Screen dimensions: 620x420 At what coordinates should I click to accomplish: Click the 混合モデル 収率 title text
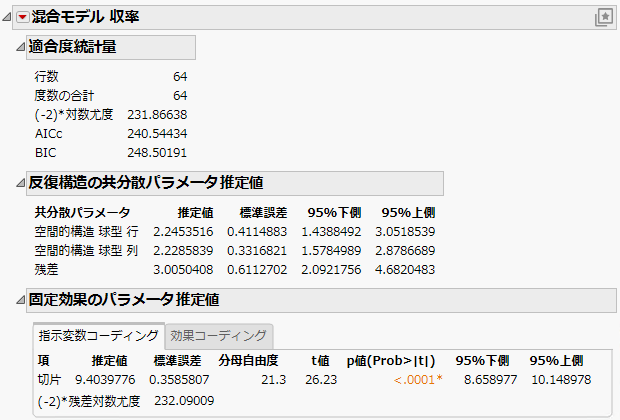[x=85, y=17]
